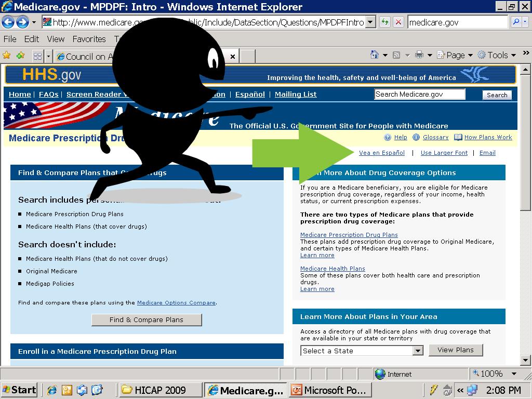Click the Refresh page icon

(x=384, y=22)
